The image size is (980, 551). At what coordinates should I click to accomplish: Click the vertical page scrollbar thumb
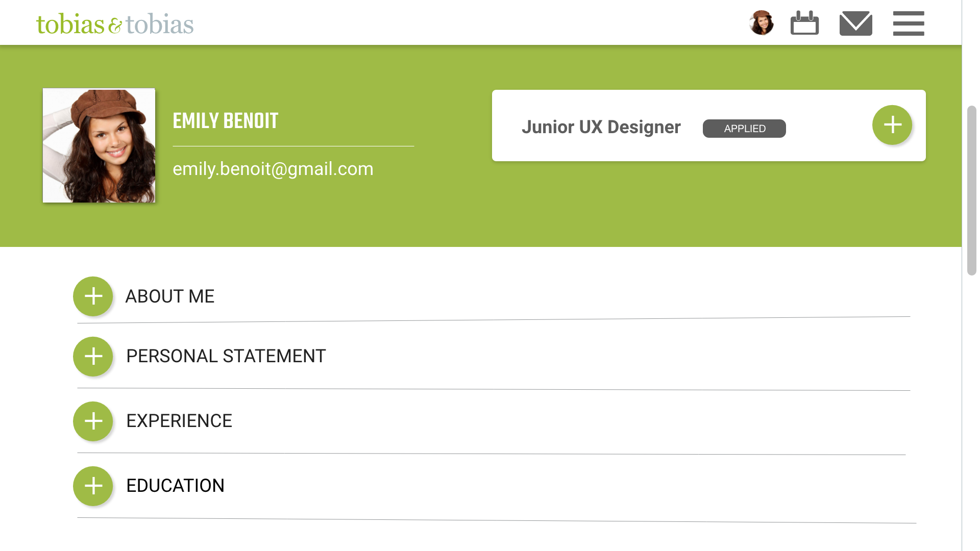(971, 190)
